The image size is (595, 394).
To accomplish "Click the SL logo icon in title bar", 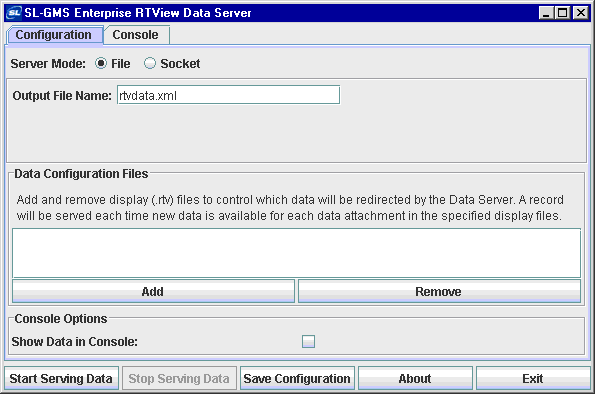I will (x=14, y=13).
